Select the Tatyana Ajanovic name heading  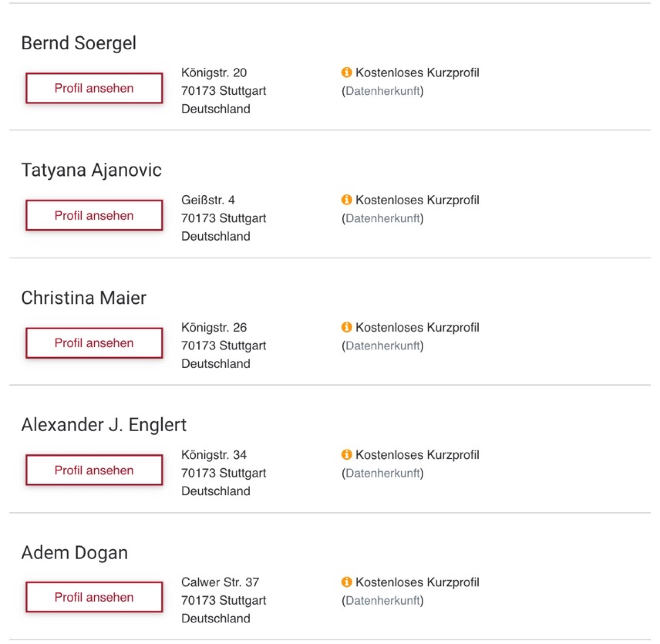(x=91, y=170)
